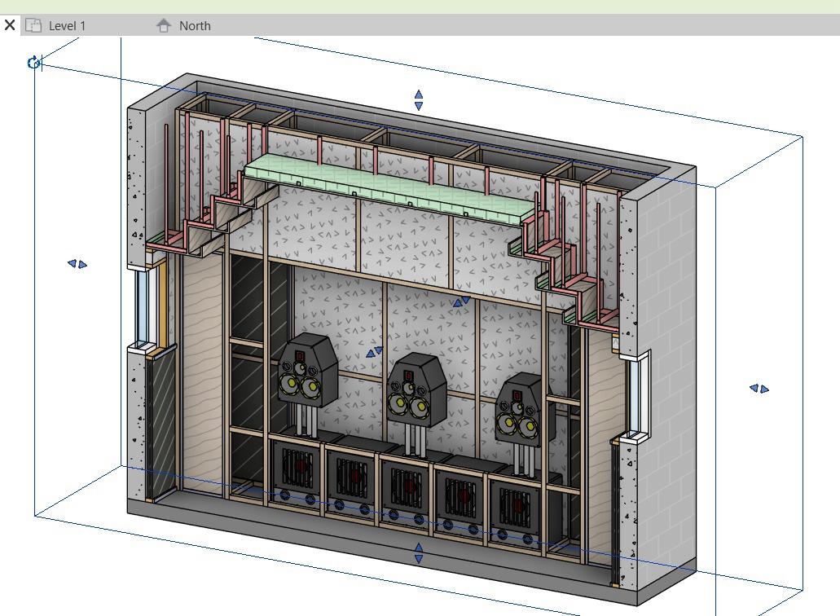Switch to the Level 1 view tab
This screenshot has width=840, height=616.
pyautogui.click(x=67, y=26)
